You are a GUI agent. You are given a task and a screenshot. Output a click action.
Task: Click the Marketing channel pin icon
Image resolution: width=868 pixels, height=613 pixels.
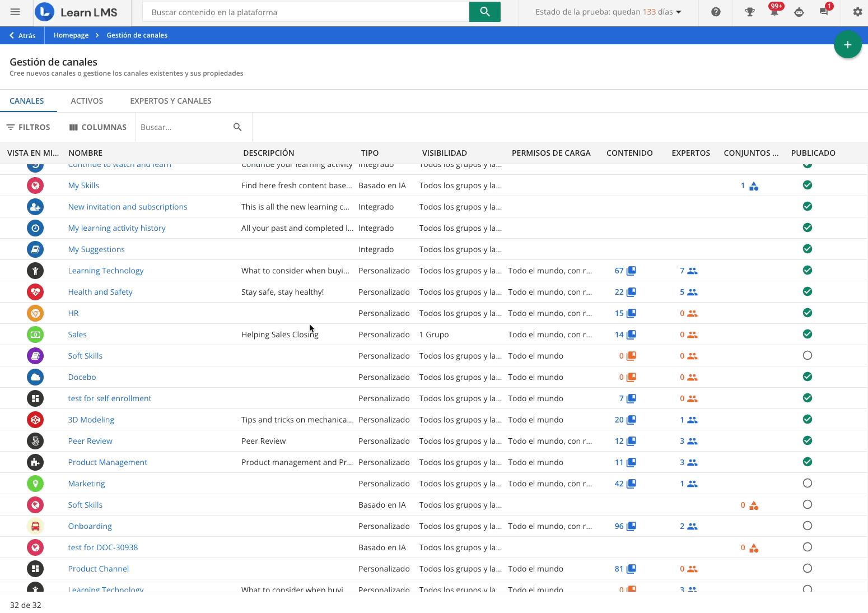pos(35,484)
